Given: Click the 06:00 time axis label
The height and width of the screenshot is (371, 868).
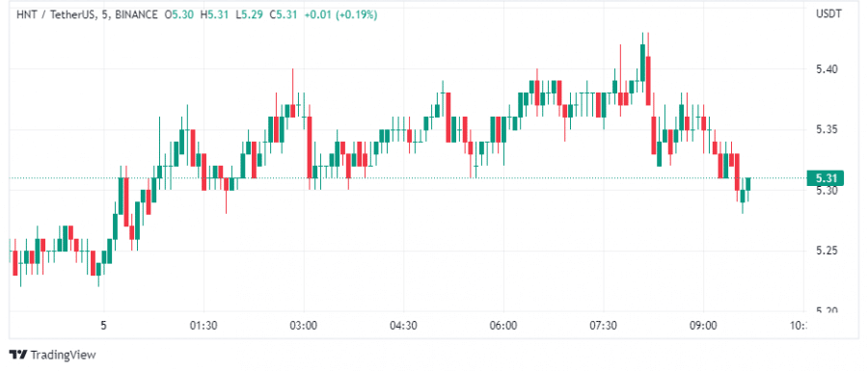Looking at the screenshot, I should pos(503,326).
